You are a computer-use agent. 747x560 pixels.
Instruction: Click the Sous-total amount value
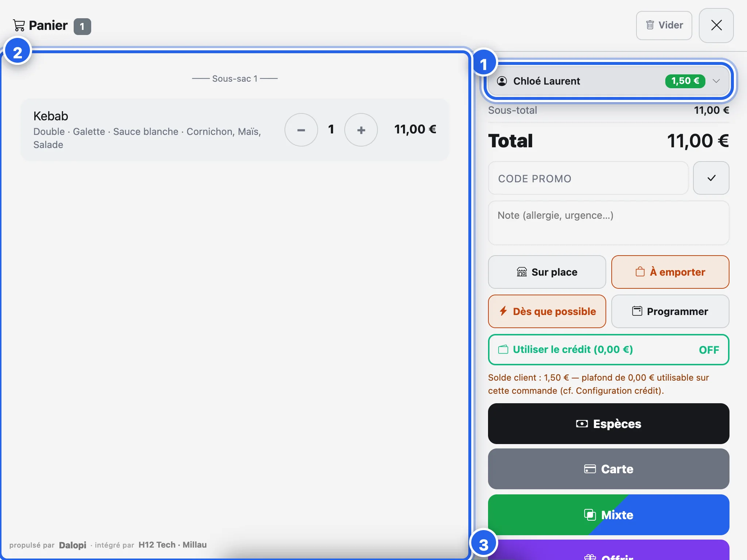coord(711,110)
